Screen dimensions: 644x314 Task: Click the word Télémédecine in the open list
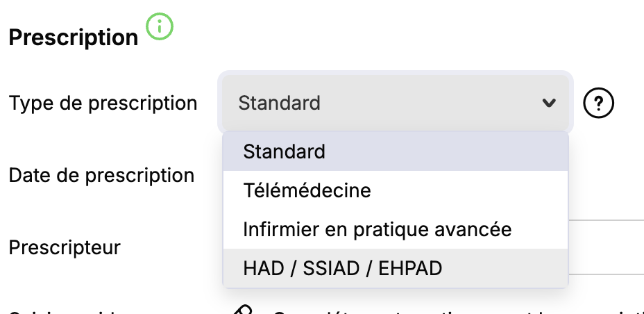pos(307,190)
